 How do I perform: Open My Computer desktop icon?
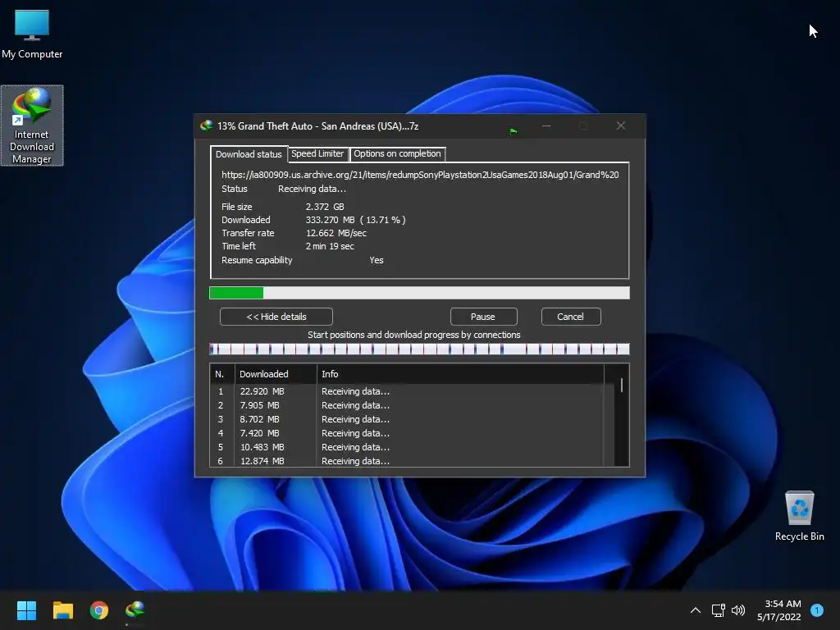click(32, 34)
